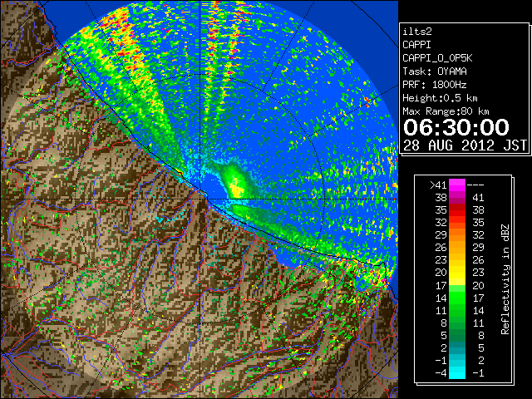Click the 'Height:0.5 km' text

pos(440,98)
